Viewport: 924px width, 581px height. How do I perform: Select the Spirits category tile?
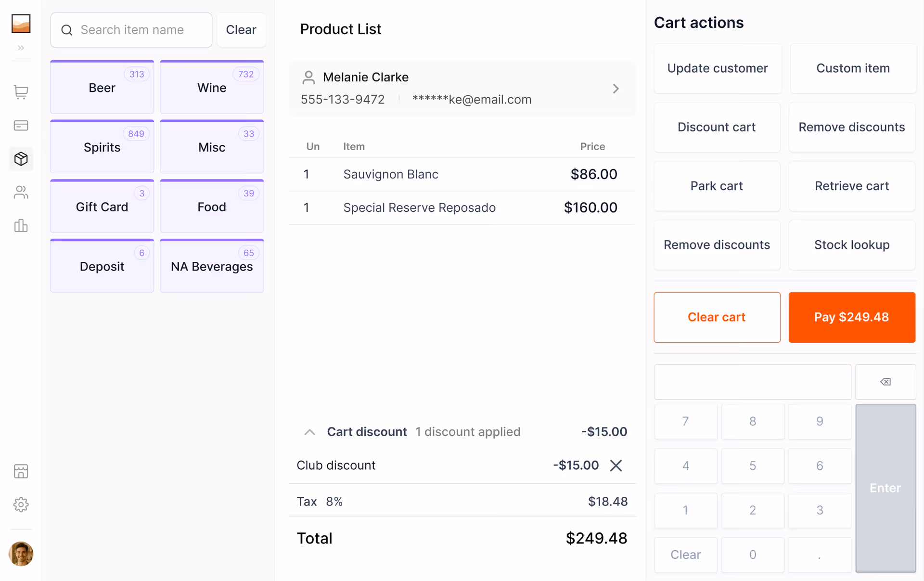[x=102, y=147]
